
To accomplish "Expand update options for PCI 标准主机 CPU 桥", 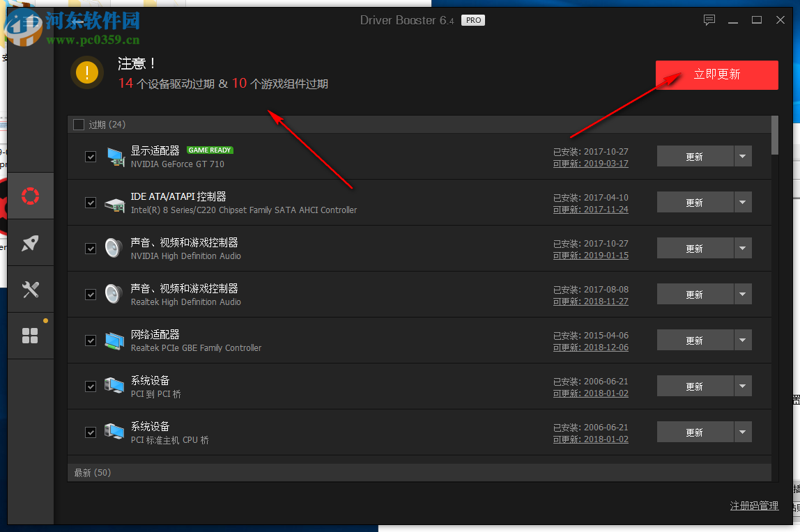I will click(x=743, y=432).
